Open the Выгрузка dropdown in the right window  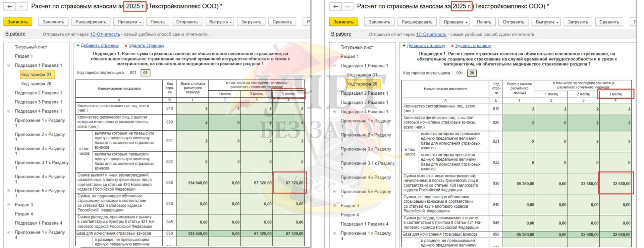(547, 22)
